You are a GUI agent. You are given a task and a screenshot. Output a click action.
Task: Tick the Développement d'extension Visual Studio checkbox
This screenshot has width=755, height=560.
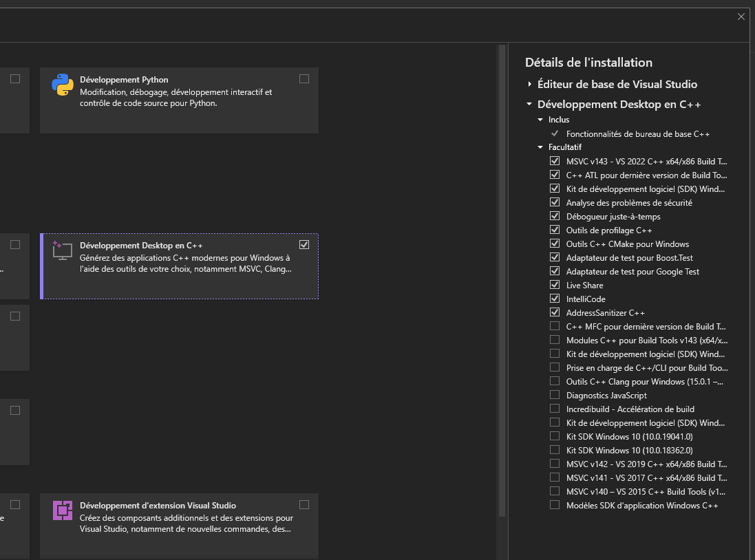click(x=304, y=504)
